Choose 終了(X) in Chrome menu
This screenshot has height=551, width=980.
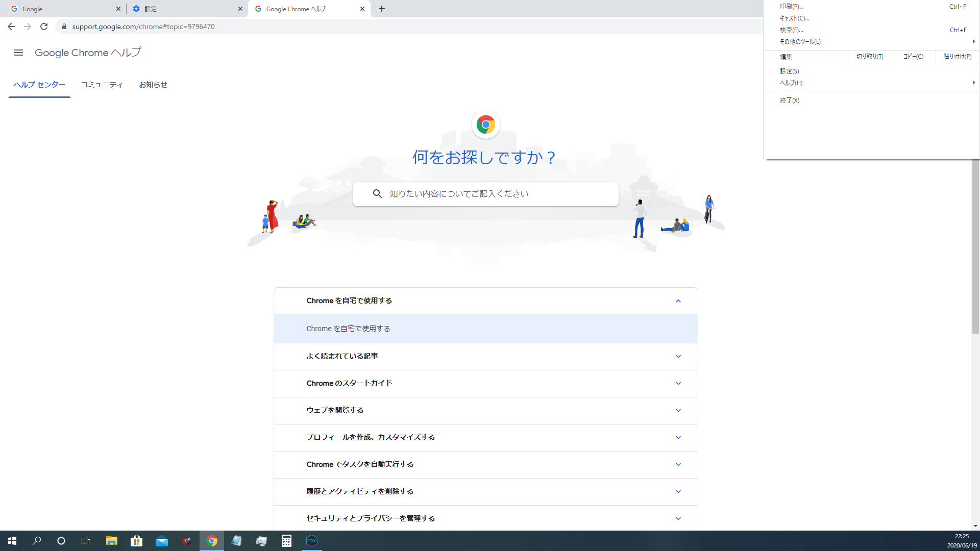click(x=872, y=101)
